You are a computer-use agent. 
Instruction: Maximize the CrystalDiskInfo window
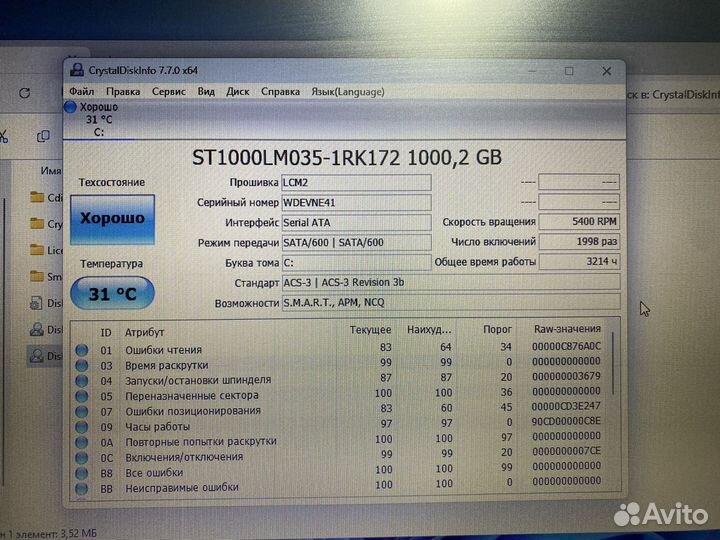click(x=569, y=71)
